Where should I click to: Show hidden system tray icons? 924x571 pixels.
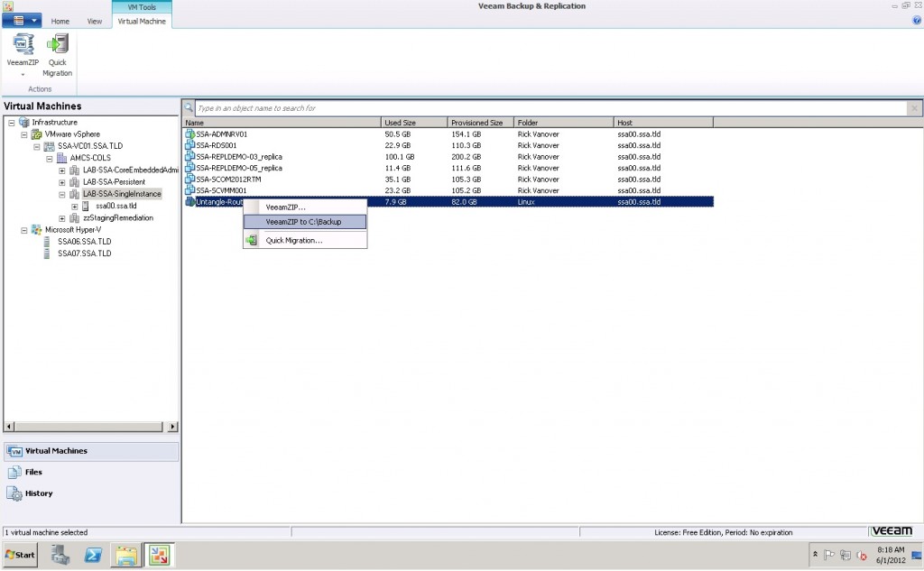point(815,555)
